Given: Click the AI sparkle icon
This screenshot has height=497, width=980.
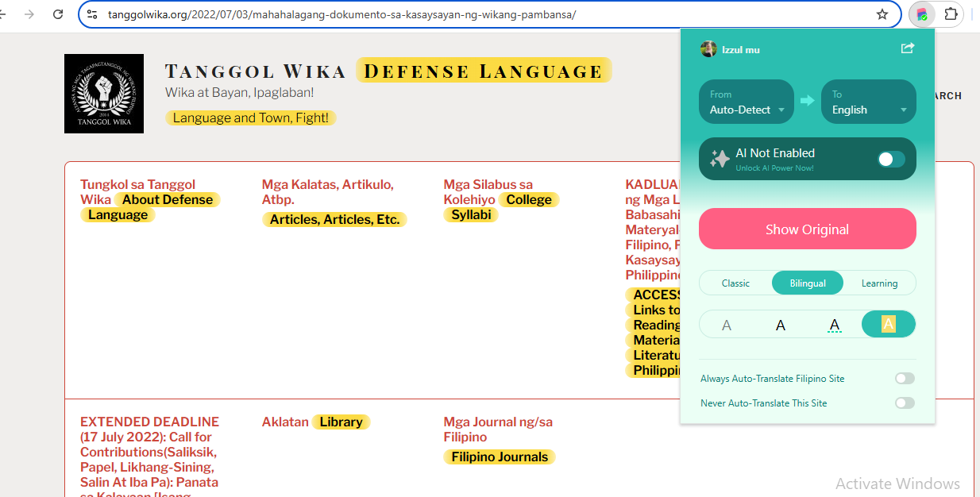Looking at the screenshot, I should [x=720, y=159].
